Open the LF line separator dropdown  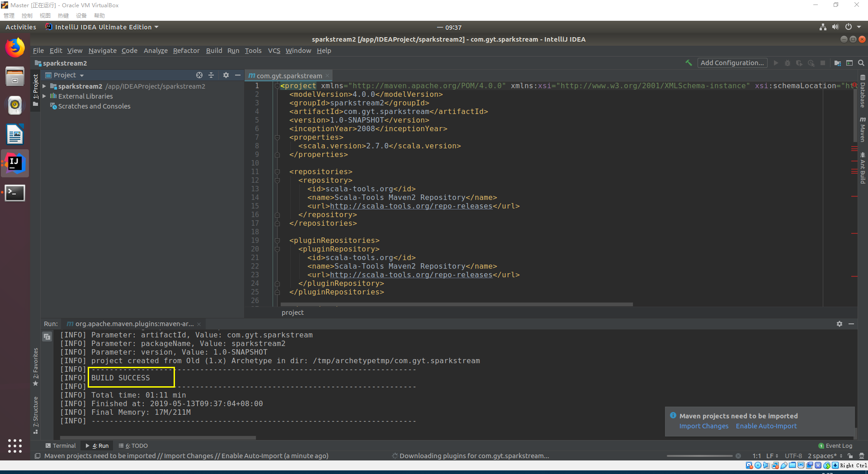pos(772,456)
